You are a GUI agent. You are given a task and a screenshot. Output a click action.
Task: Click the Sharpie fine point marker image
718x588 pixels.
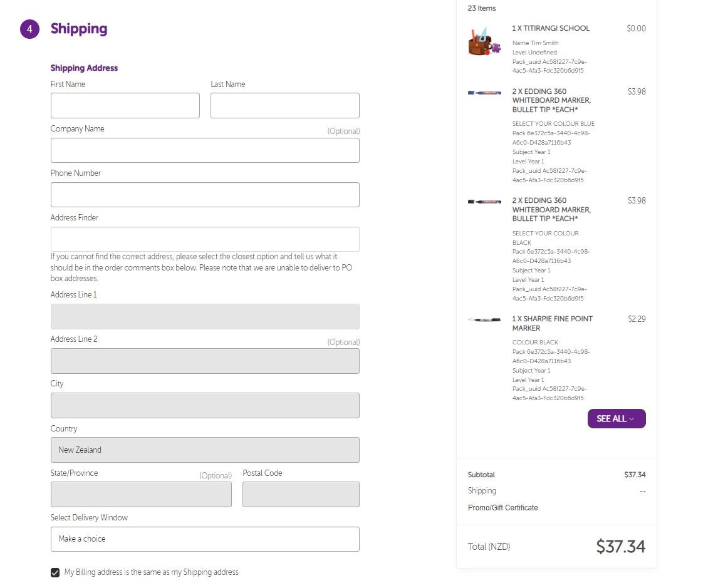[484, 320]
